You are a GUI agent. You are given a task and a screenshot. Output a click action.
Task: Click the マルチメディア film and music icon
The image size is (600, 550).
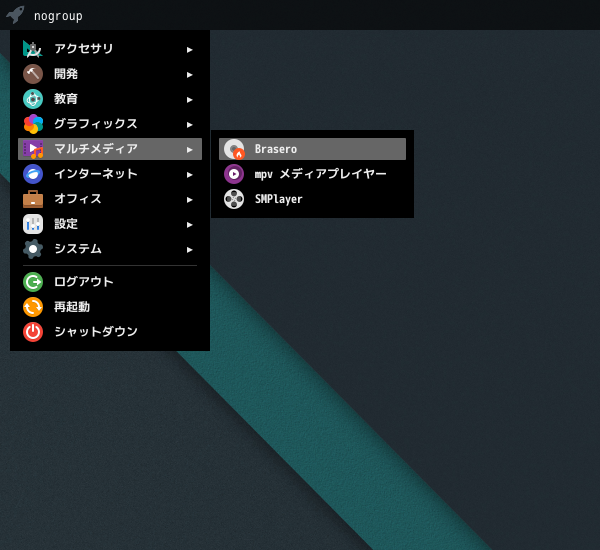point(33,149)
